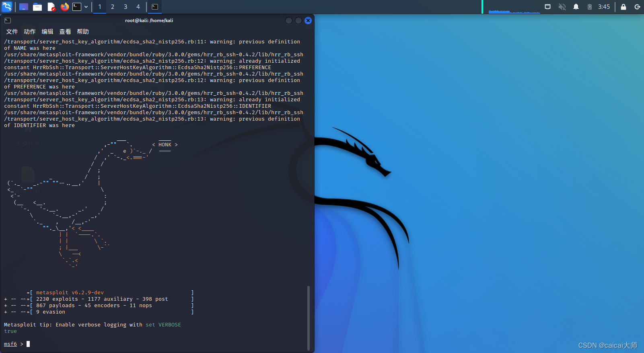This screenshot has height=353, width=644.
Task: Click the CPU graph monitor in panel
Action: pyautogui.click(x=514, y=7)
